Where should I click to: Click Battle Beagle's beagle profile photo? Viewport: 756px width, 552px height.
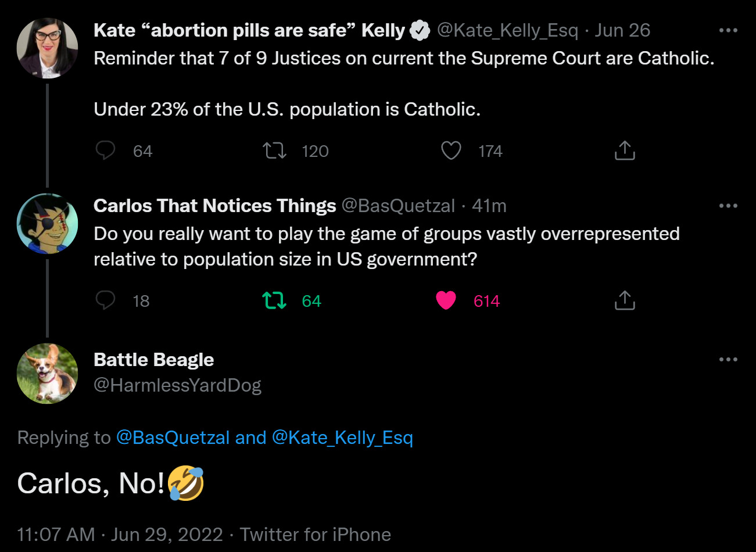[x=47, y=373]
